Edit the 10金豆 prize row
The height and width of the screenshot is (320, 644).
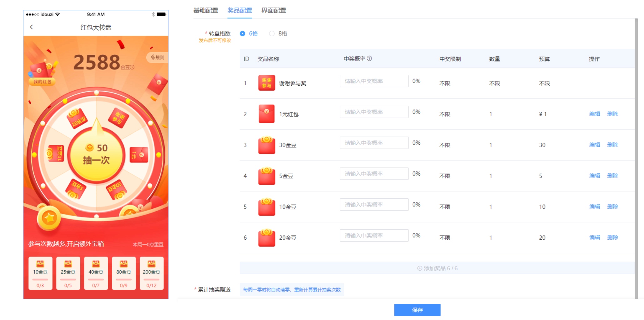click(x=595, y=207)
